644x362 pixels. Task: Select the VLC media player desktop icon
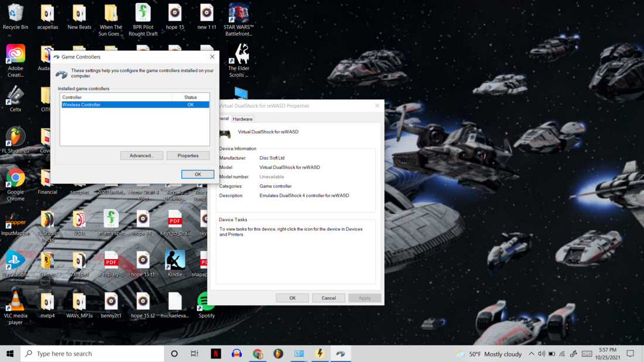(x=16, y=308)
